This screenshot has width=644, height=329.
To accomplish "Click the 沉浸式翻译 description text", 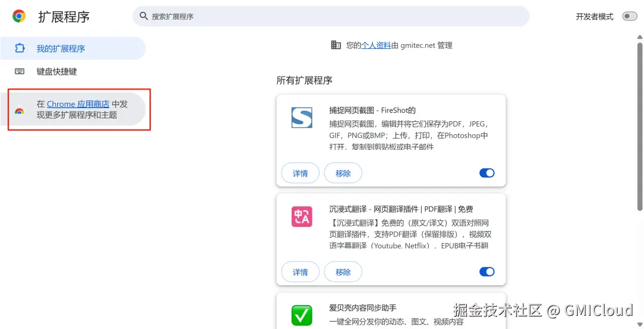I will (410, 235).
